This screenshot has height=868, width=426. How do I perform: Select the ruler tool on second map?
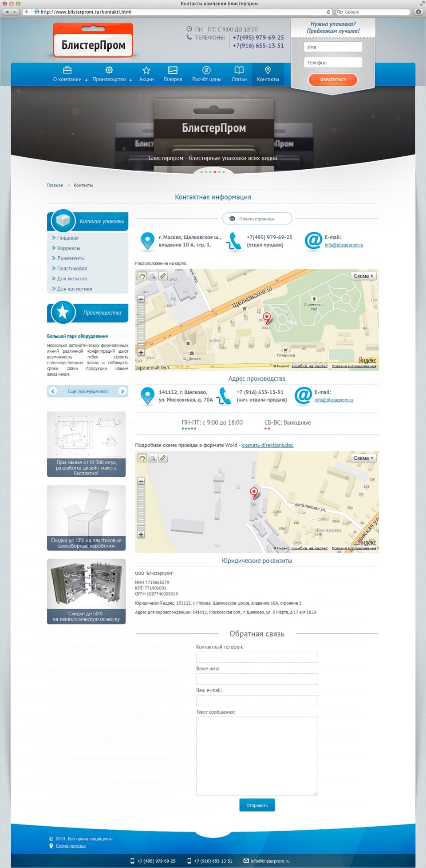pyautogui.click(x=163, y=458)
